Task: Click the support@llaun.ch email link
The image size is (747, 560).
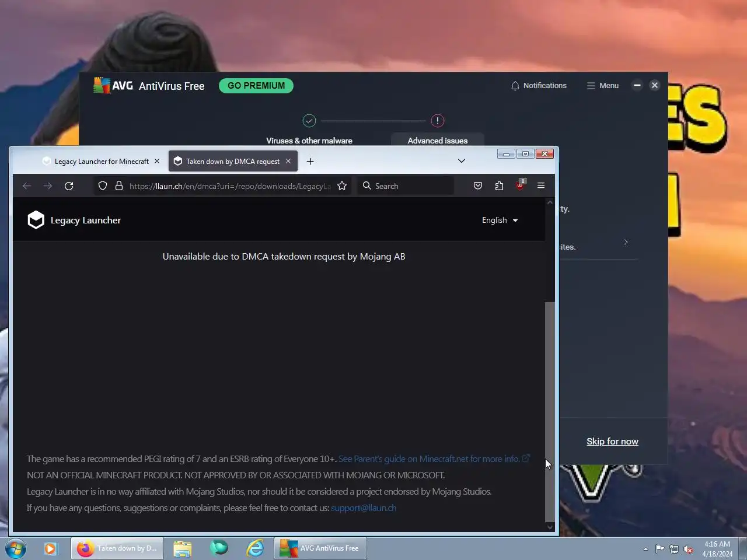Action: (364, 508)
